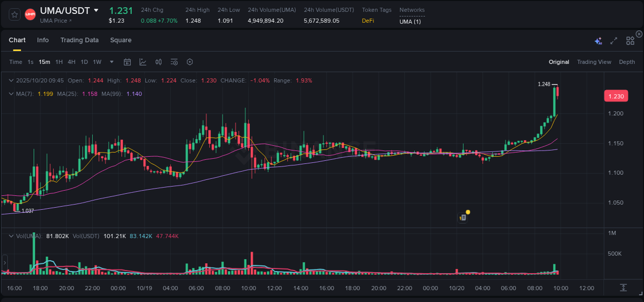
Task: Select the chart style icon
Action: click(x=143, y=61)
